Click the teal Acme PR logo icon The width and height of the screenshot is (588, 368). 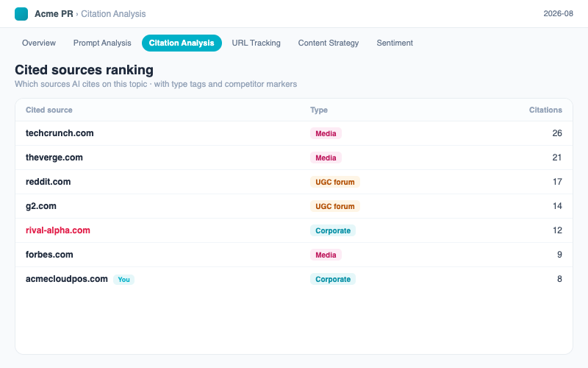[21, 14]
